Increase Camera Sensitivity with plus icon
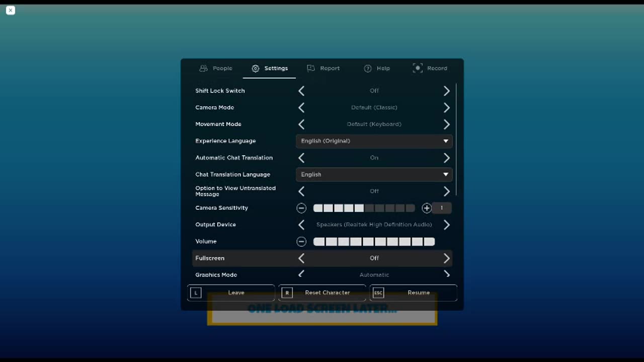644x362 pixels. coord(427,208)
